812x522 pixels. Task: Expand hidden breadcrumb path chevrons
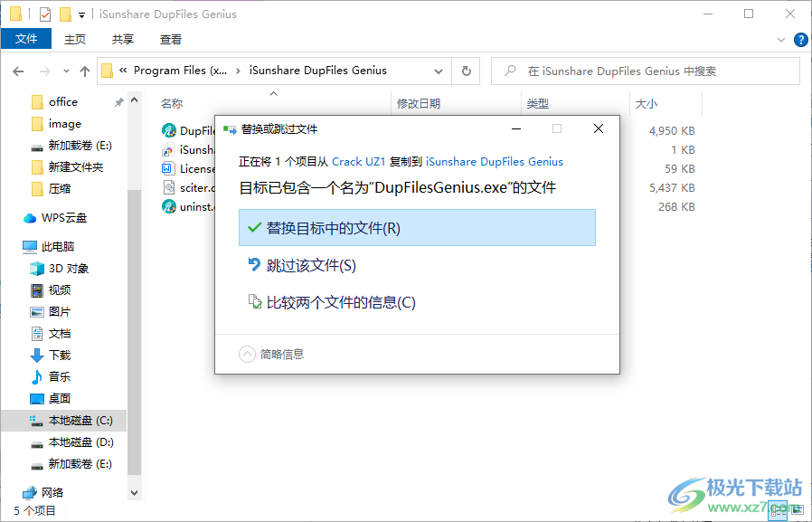click(x=123, y=71)
